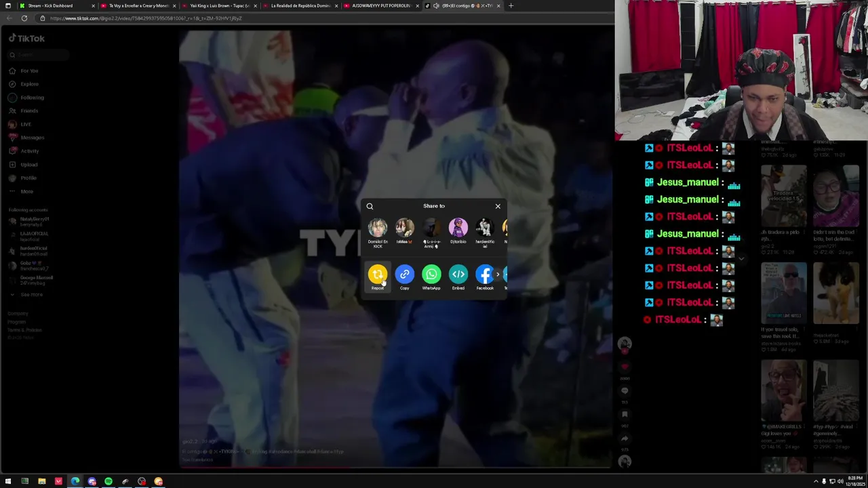Open Activity in sidebar
Image resolution: width=868 pixels, height=488 pixels.
[24, 151]
